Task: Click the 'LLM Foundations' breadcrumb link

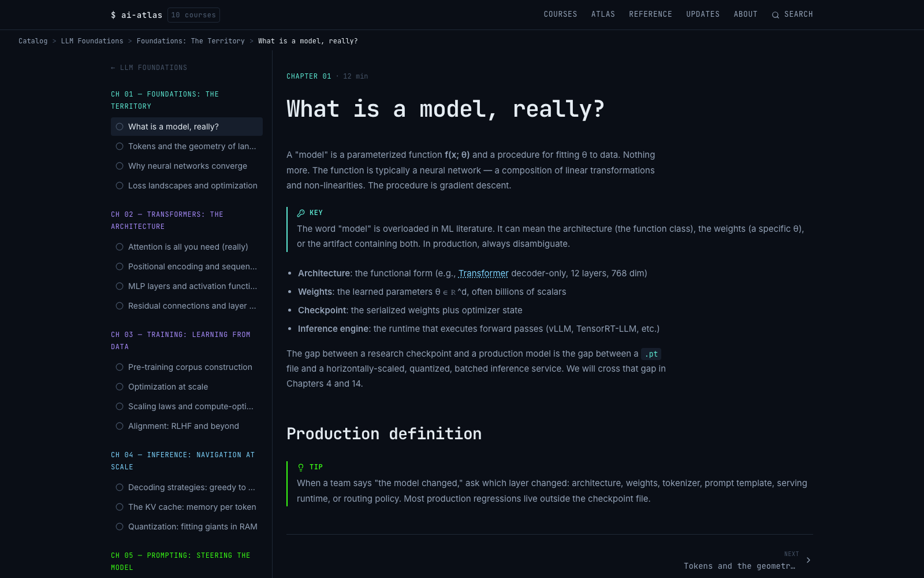Action: coord(92,41)
